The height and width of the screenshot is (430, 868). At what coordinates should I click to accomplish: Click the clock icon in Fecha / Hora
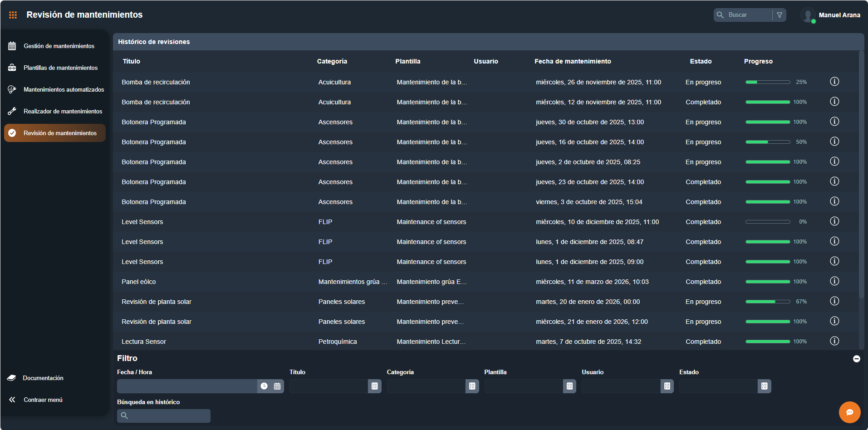pyautogui.click(x=264, y=386)
